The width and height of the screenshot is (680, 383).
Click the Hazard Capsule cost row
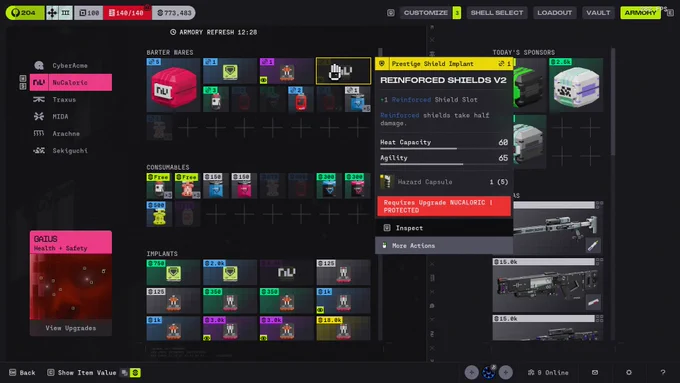(444, 182)
